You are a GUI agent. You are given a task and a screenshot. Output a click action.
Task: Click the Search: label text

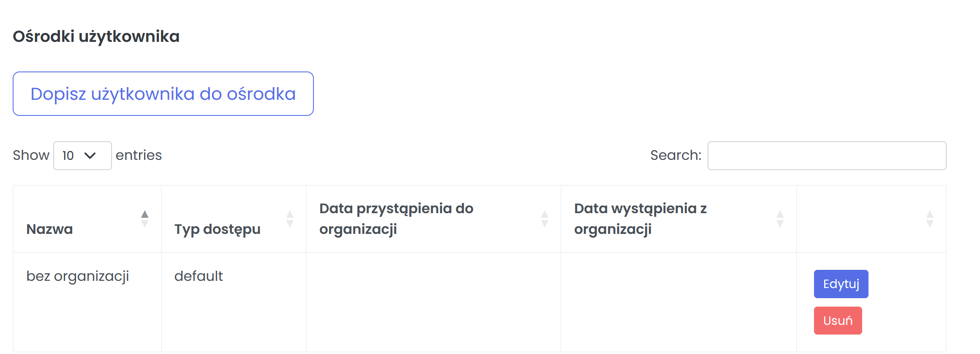675,155
